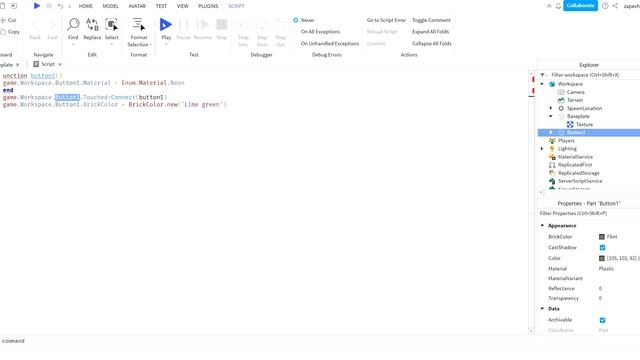The image size is (640, 360).
Task: Click the Find magnifier icon
Action: pos(73,24)
